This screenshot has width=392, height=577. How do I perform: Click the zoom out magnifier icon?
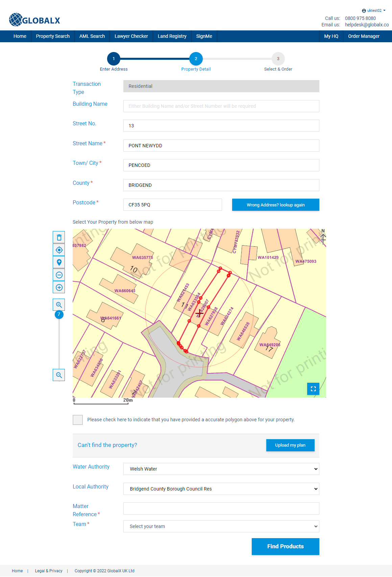59,375
